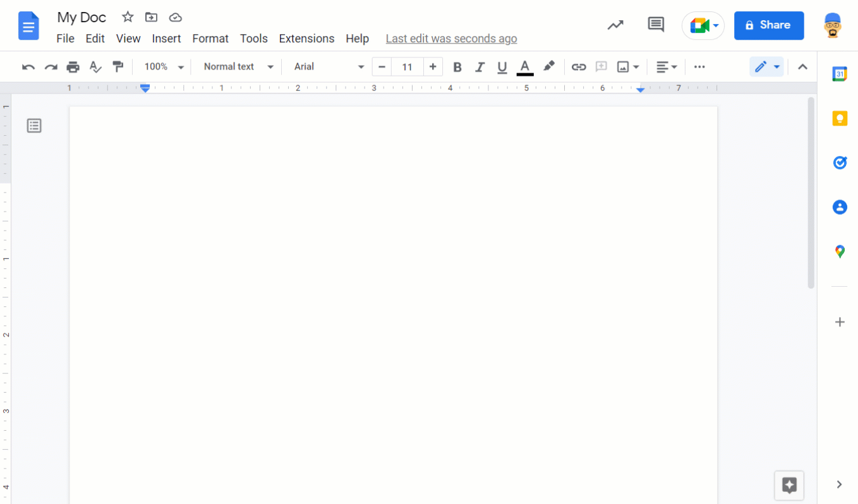Open the Normal text styles dropdown

pos(238,67)
